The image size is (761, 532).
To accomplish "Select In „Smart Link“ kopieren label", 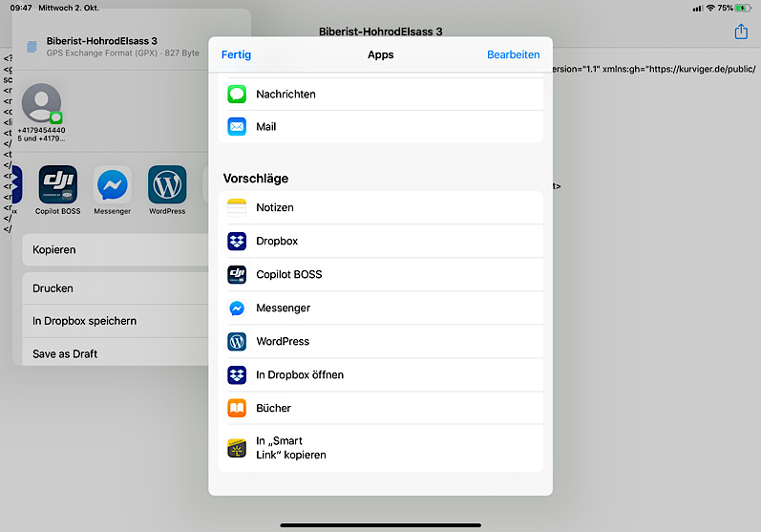I will (x=290, y=448).
